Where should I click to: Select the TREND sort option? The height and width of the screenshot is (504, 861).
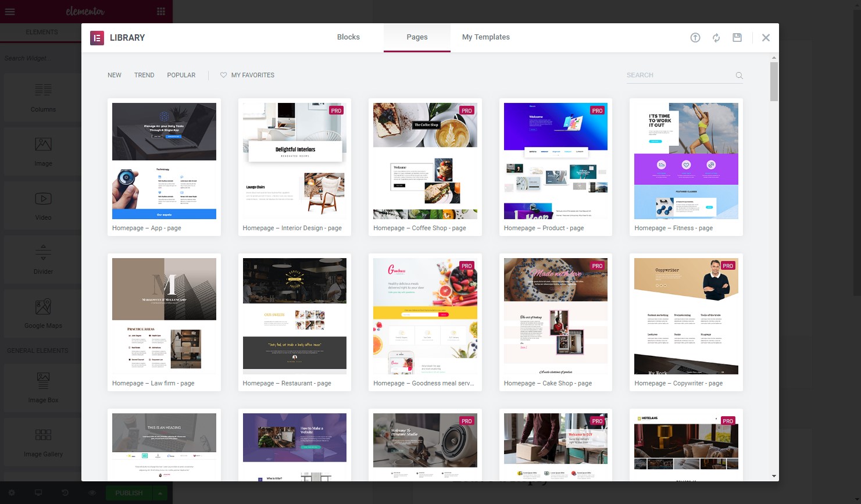144,75
